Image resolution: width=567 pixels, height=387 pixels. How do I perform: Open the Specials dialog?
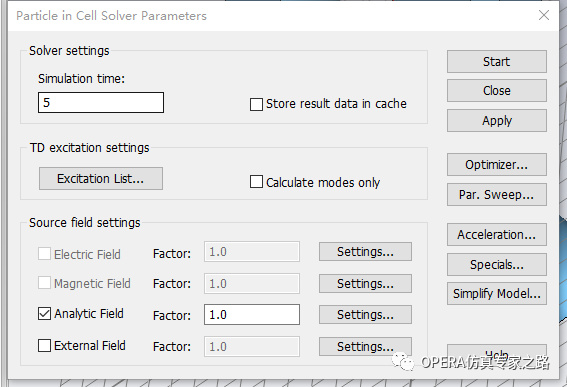pos(496,264)
